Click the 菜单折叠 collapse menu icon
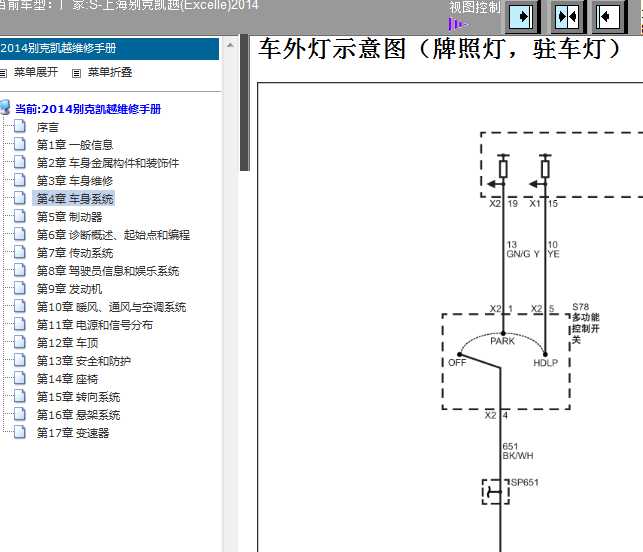643x552 pixels. (x=76, y=73)
